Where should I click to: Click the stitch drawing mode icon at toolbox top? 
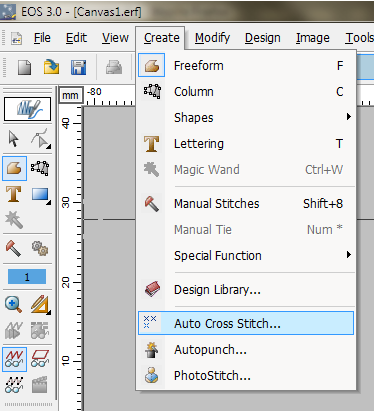click(27, 109)
